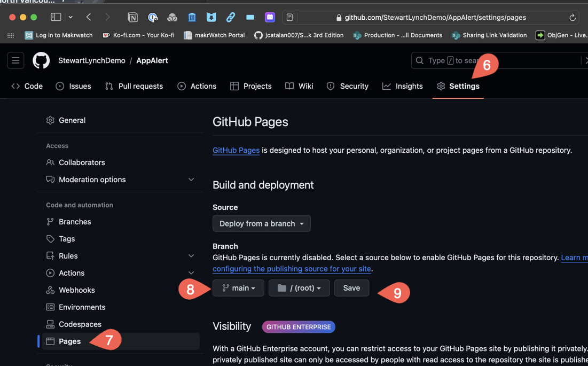The width and height of the screenshot is (588, 366).
Task: Click the GITHUB ENTERPRISE badge
Action: pos(299,327)
